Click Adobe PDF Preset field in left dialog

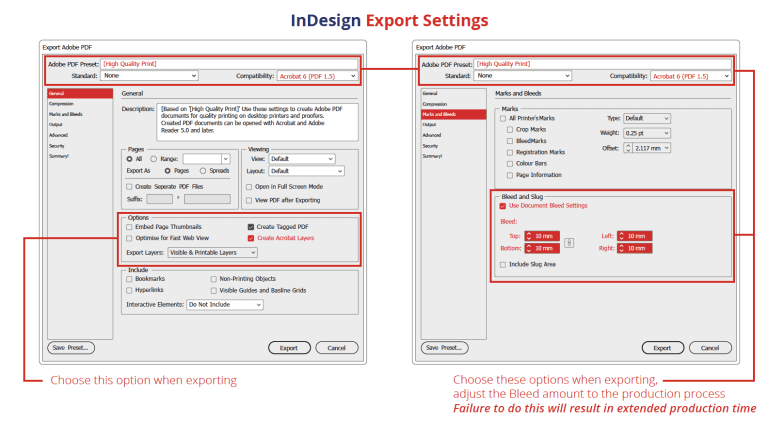coord(229,64)
